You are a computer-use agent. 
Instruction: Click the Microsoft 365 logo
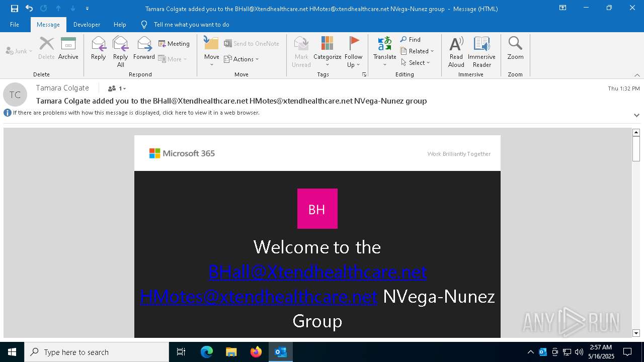[x=182, y=153]
